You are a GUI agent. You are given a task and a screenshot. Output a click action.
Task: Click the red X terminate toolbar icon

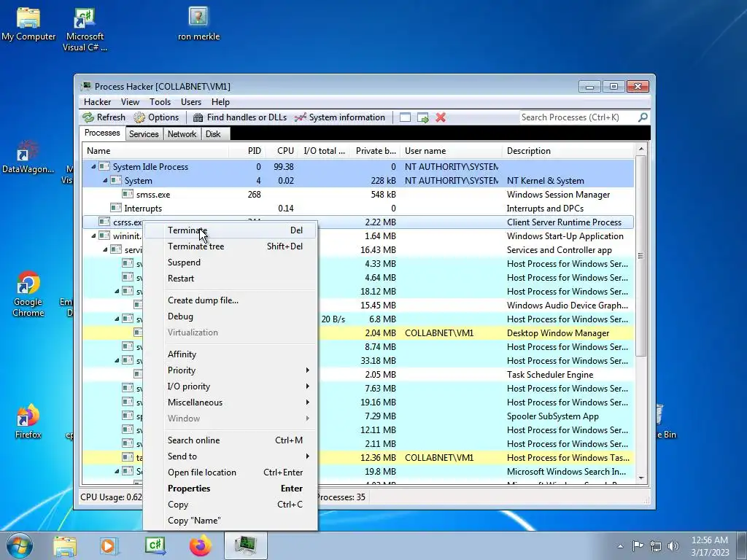tap(441, 117)
